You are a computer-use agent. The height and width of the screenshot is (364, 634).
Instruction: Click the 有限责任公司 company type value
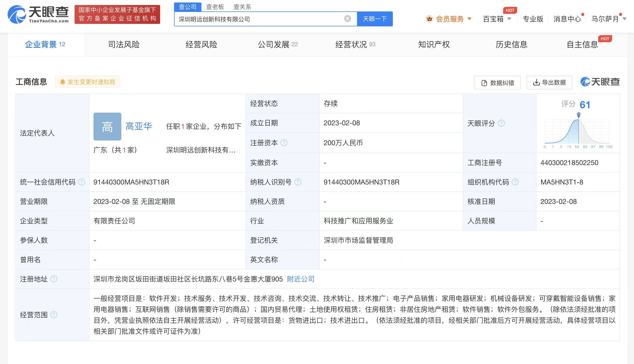[114, 221]
